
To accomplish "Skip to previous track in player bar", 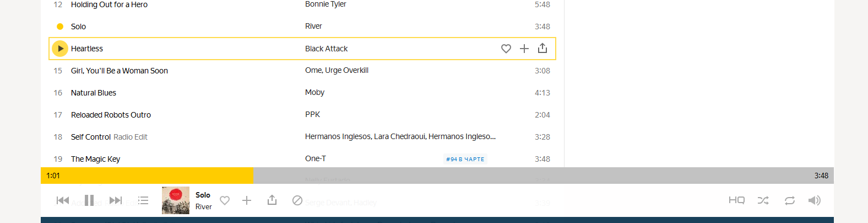I will tap(63, 200).
